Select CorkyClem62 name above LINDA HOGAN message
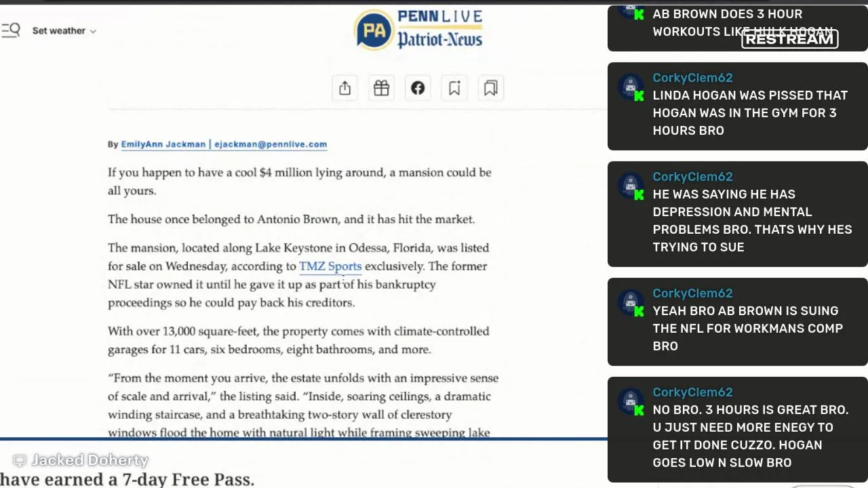Screen dimensions: 868x488 pos(692,77)
